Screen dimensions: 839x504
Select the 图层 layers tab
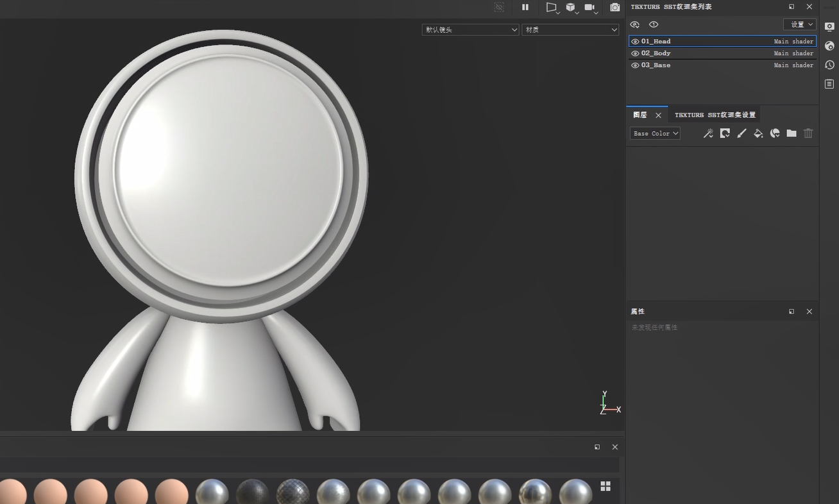tap(640, 115)
